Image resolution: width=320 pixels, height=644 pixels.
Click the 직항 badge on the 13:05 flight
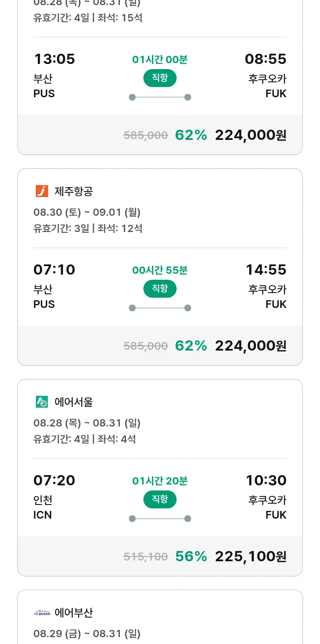coord(160,78)
